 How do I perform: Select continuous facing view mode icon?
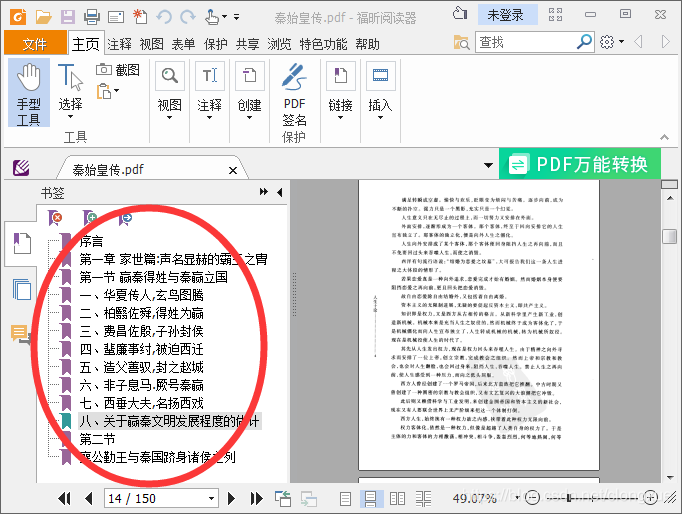click(423, 498)
